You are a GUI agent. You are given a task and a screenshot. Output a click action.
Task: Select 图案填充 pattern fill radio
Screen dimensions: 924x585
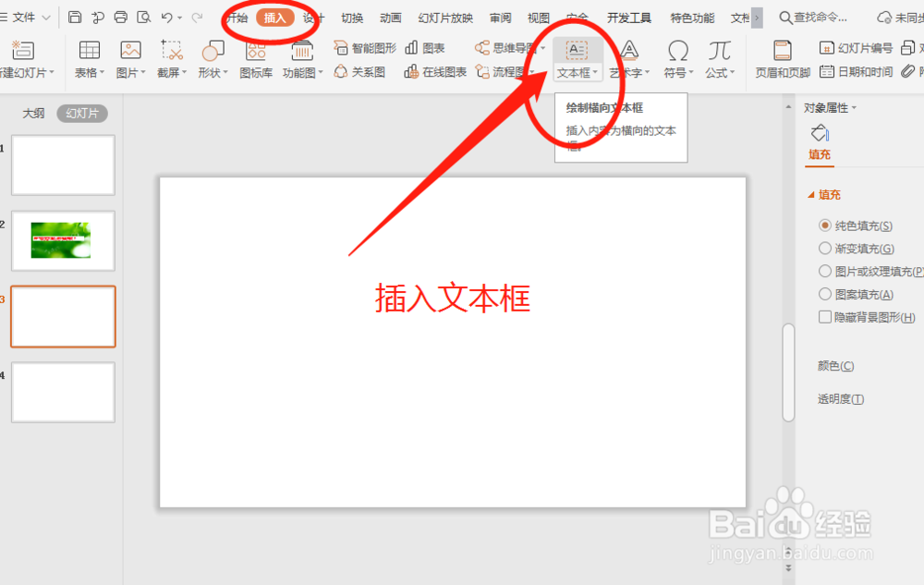(825, 294)
